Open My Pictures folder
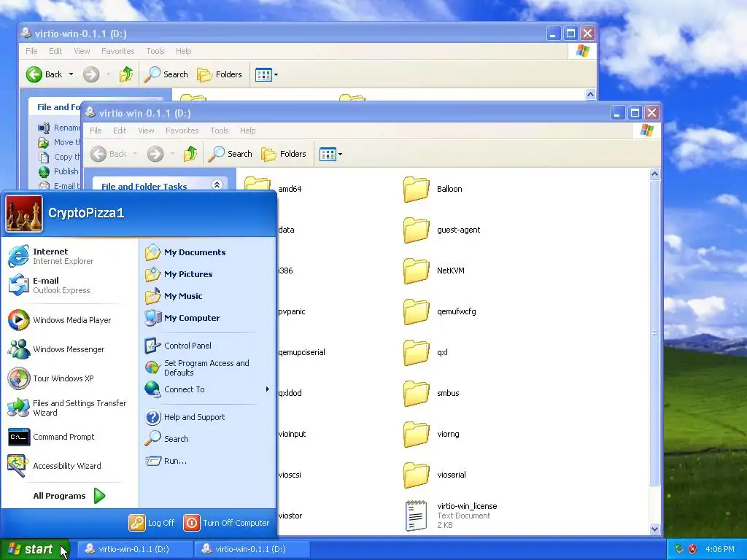This screenshot has width=747, height=560. 179,274
